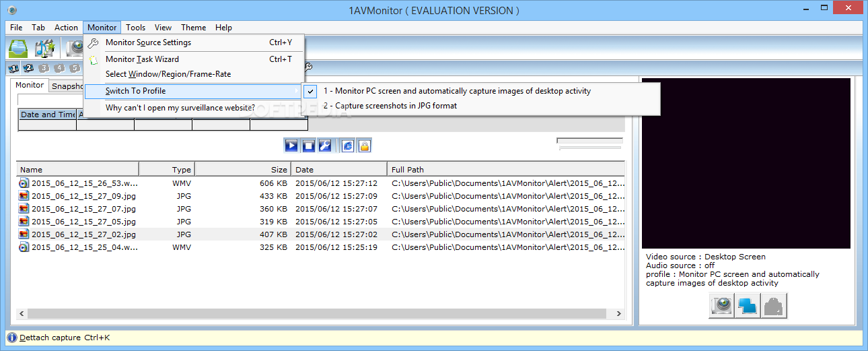Viewport: 868px width, 351px height.
Task: Stop monitoring with the stop button
Action: (x=309, y=146)
